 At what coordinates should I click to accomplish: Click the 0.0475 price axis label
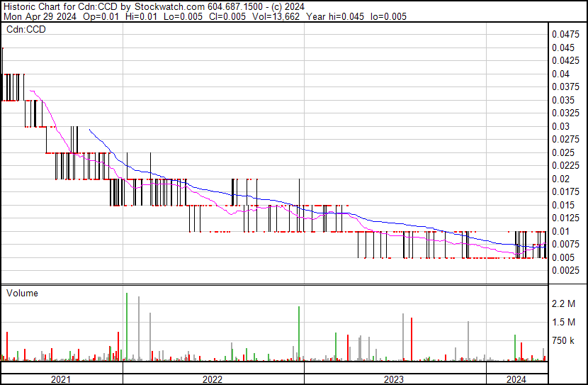point(567,35)
